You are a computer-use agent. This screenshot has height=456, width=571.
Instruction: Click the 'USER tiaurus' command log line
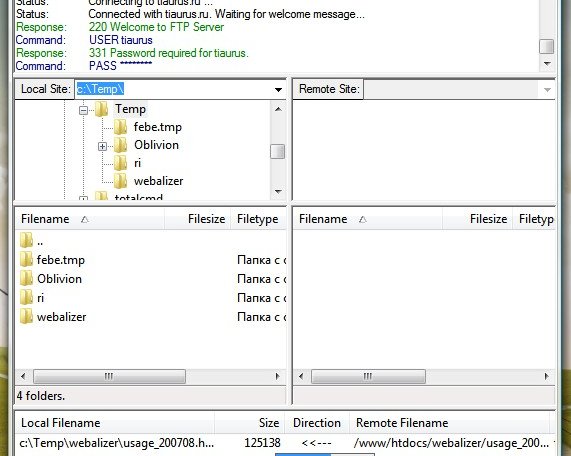[x=121, y=40]
